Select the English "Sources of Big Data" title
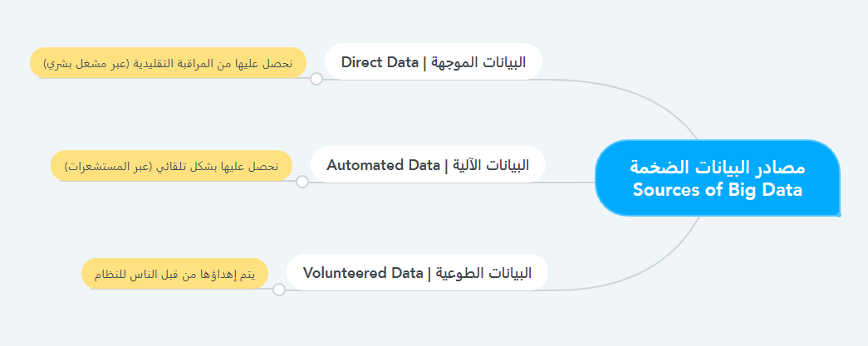This screenshot has height=346, width=868. coord(718,190)
